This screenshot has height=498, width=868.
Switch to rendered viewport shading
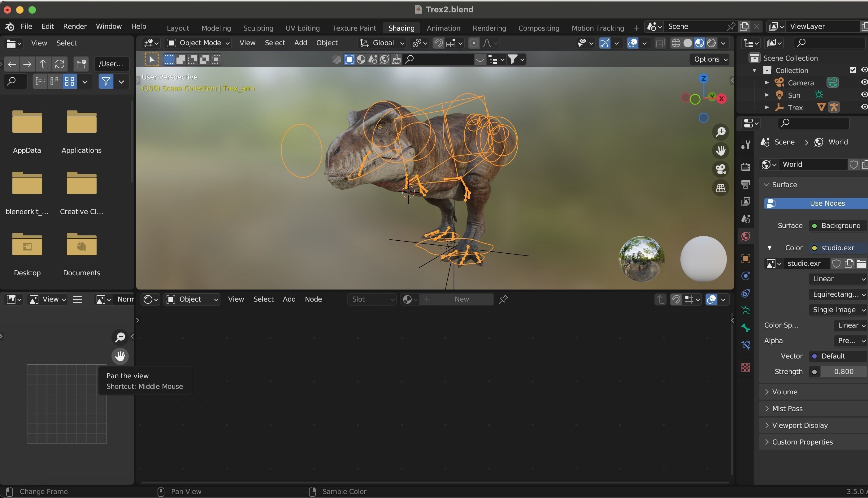click(711, 43)
